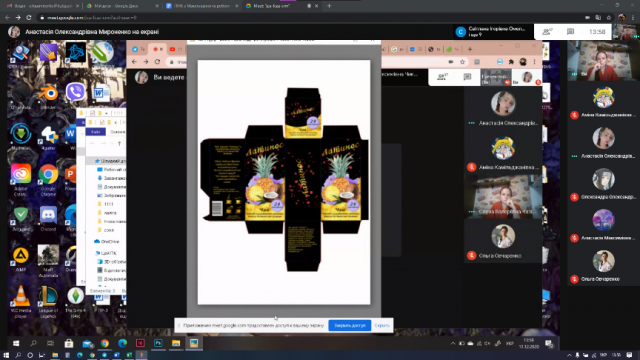Launch the Adobe Creative Cloud shortcut

click(20, 179)
